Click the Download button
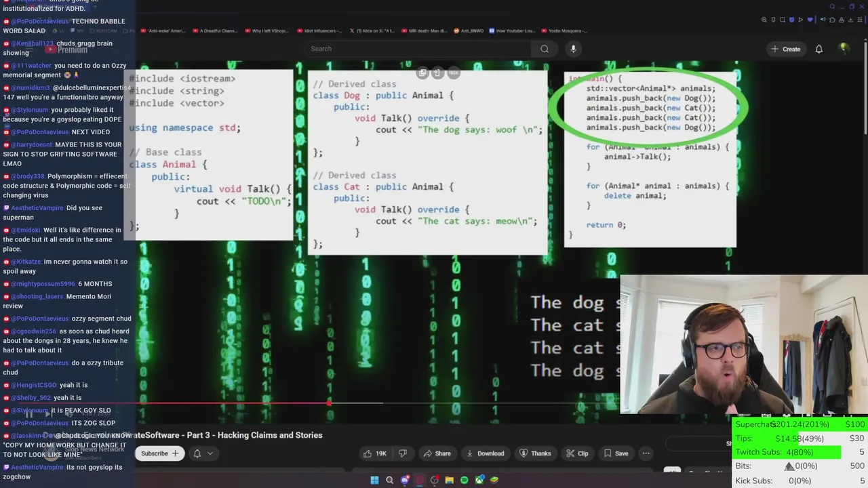The width and height of the screenshot is (868, 488). click(x=485, y=453)
